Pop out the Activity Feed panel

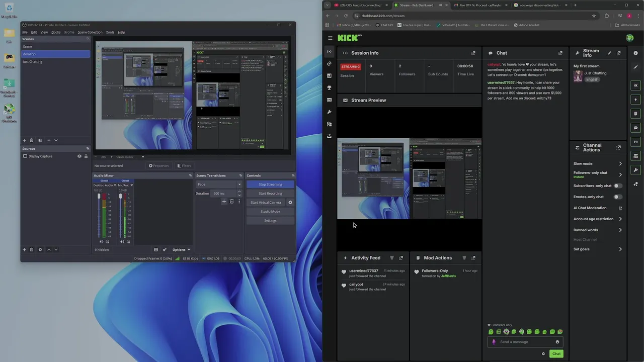pyautogui.click(x=401, y=258)
